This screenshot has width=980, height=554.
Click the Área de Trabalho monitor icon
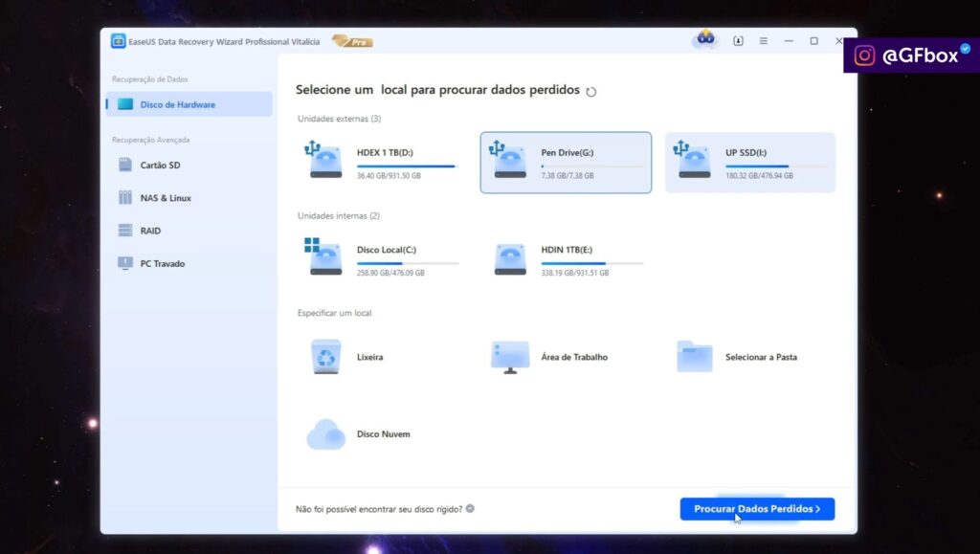pos(510,357)
